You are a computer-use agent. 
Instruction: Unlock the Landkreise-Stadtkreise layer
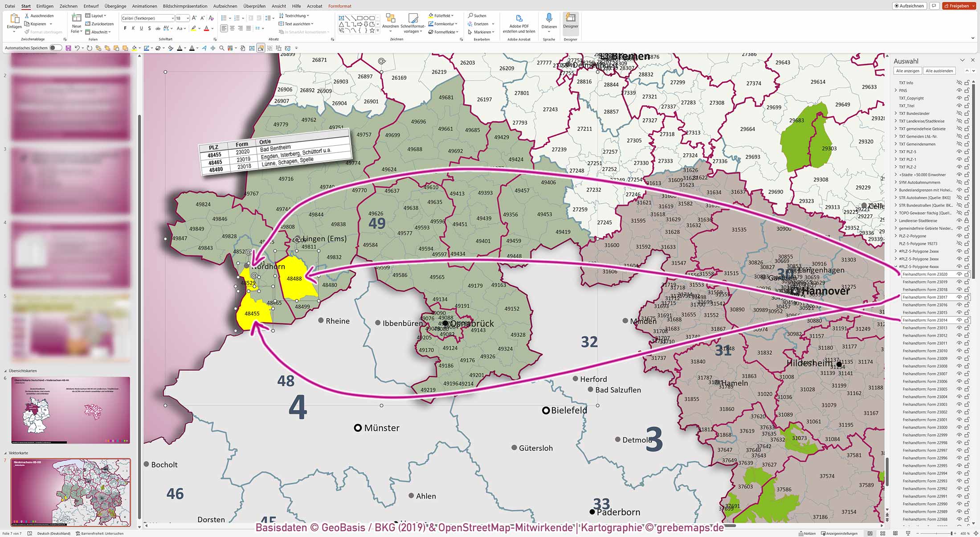pos(967,220)
